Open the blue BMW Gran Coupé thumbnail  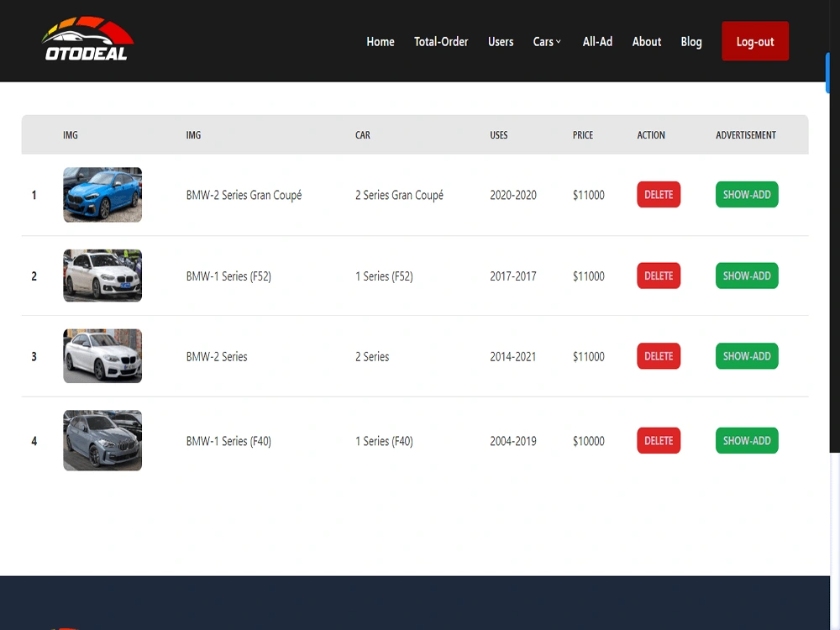pyautogui.click(x=102, y=195)
